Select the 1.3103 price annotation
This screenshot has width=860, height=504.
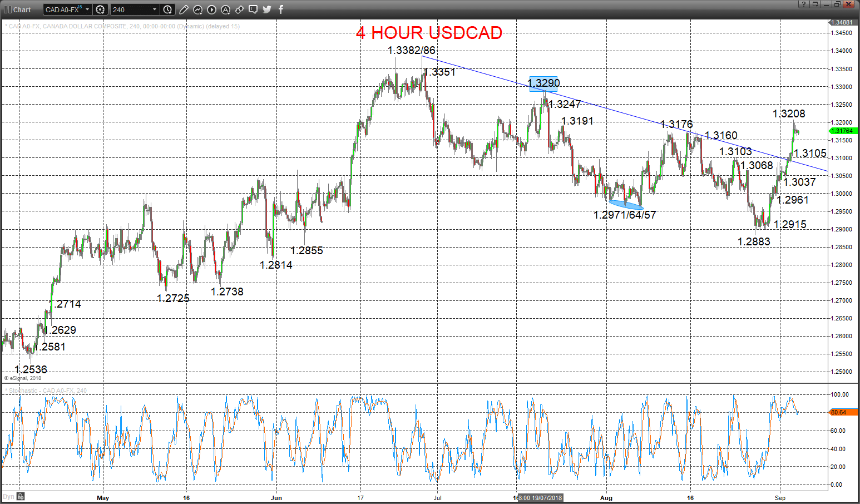pyautogui.click(x=735, y=151)
